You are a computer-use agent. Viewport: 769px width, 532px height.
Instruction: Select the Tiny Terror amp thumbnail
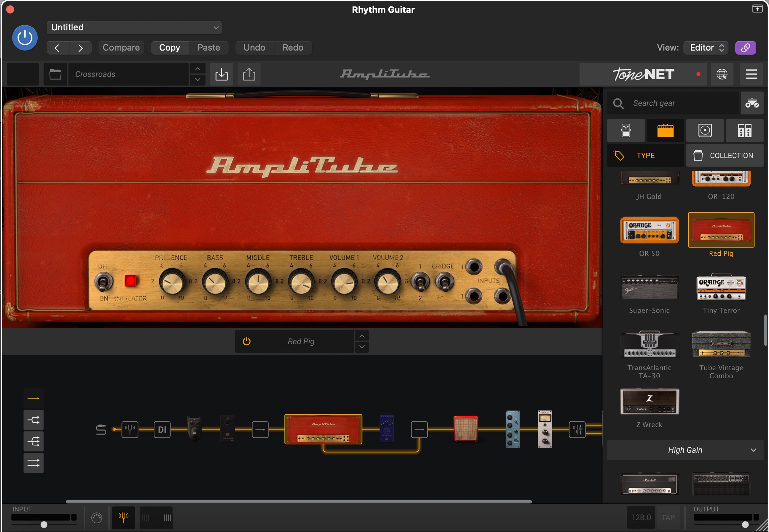[721, 287]
